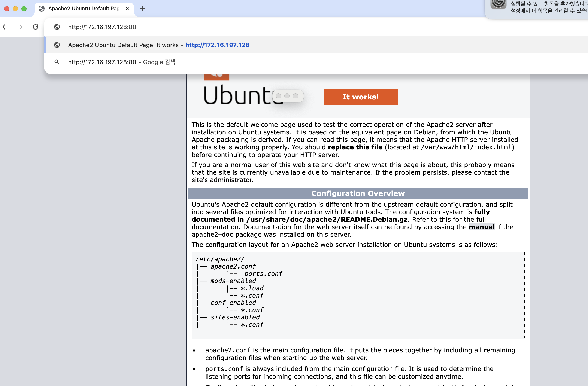Image resolution: width=588 pixels, height=386 pixels.
Task: Click the orange It works! banner
Action: (x=360, y=97)
